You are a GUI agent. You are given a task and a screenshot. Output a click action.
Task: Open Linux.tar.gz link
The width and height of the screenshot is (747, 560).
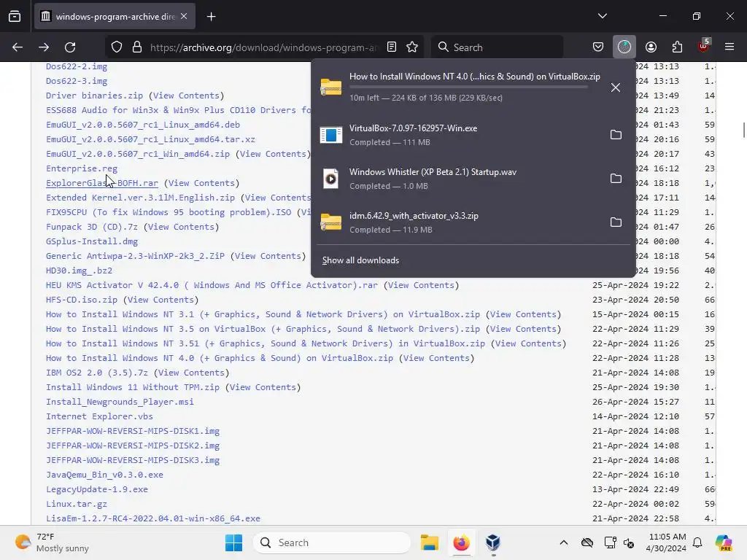click(x=76, y=504)
